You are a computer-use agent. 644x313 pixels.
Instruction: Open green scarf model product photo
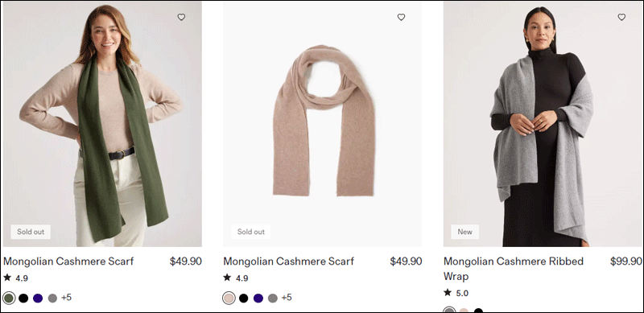[102, 124]
